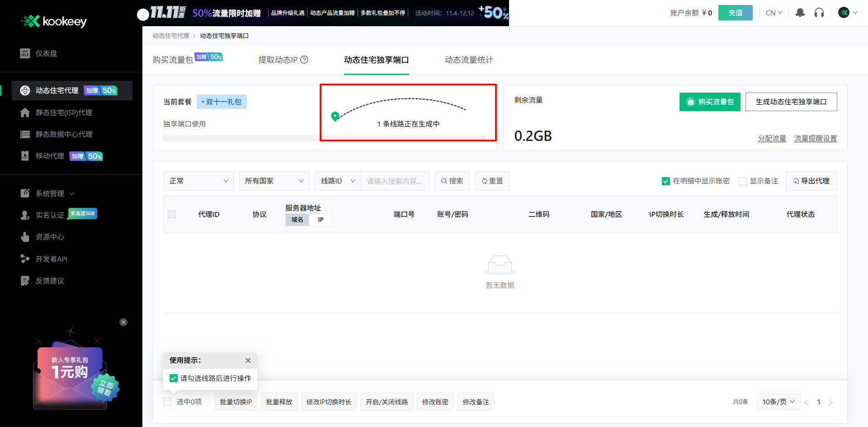This screenshot has height=427, width=868.
Task: Uncheck 在明细中显示账密
Action: pyautogui.click(x=665, y=181)
